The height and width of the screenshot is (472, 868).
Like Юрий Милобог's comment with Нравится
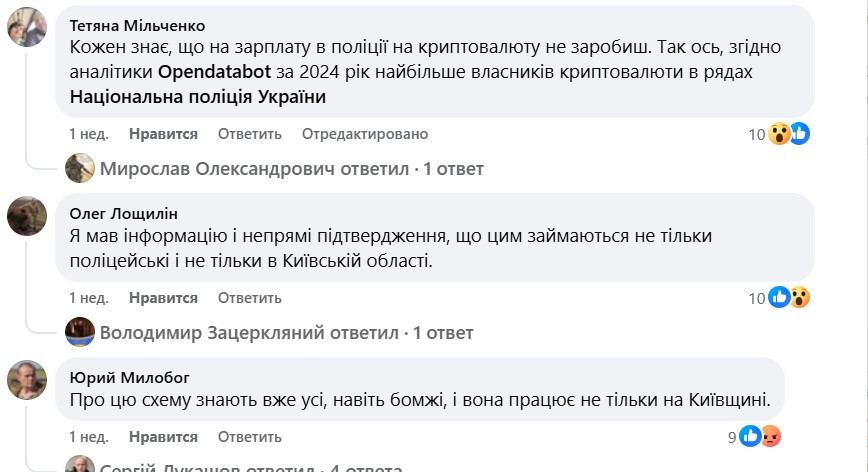click(163, 437)
